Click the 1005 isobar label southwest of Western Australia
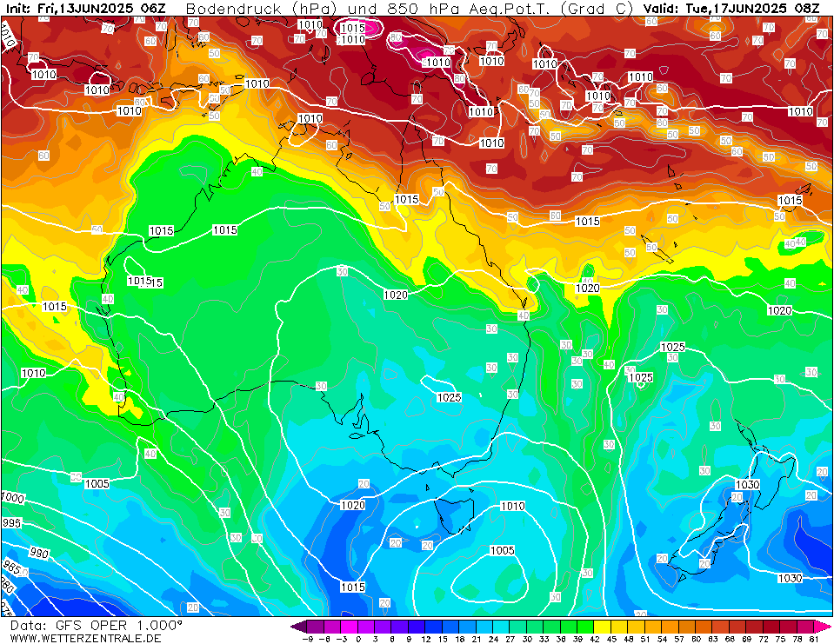Screen dimensions: 834x644 tap(97, 483)
